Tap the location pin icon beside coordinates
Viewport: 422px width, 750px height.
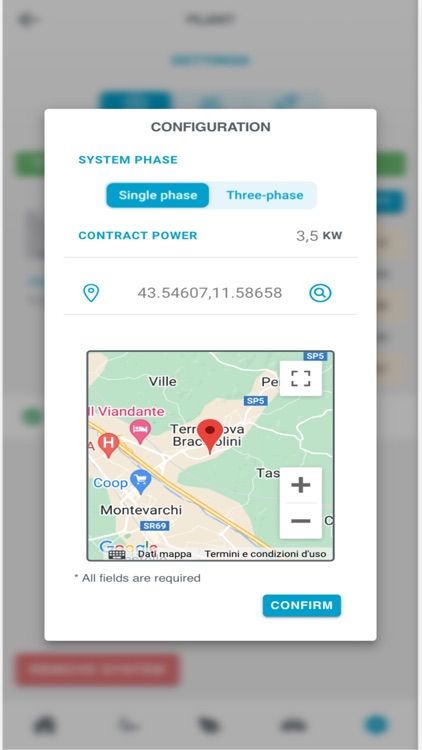91,293
